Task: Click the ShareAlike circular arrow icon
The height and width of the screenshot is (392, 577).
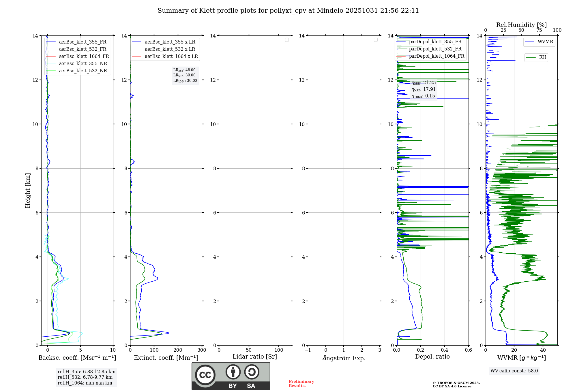Action: click(252, 372)
